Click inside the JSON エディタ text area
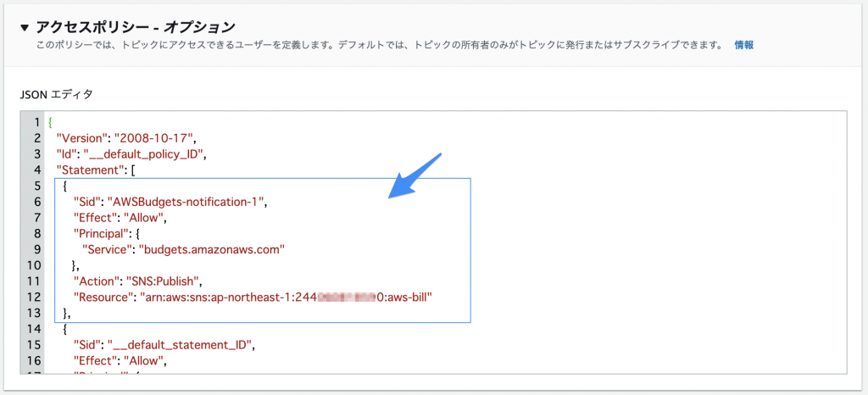 [x=433, y=242]
